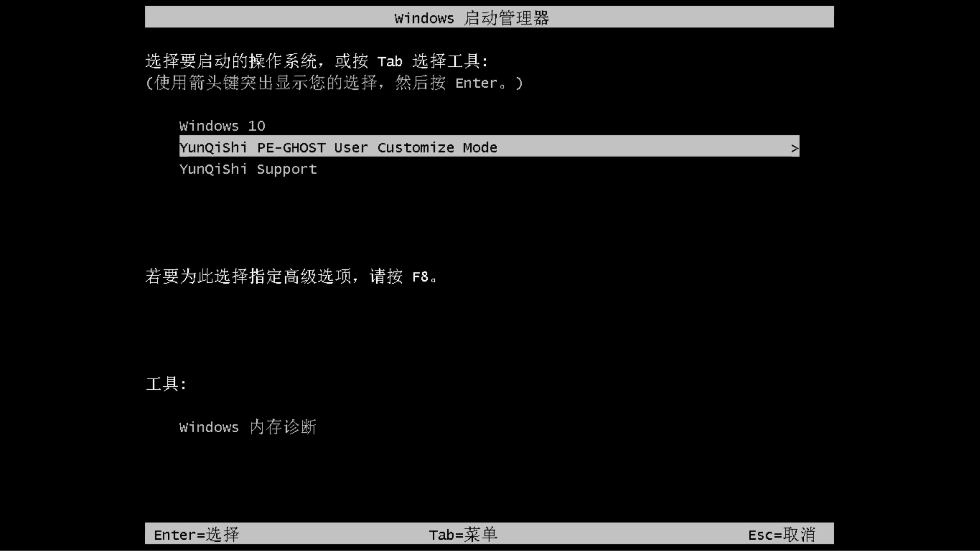Navigate to YunQiShi Support entry
This screenshot has height=551, width=980.
point(248,169)
